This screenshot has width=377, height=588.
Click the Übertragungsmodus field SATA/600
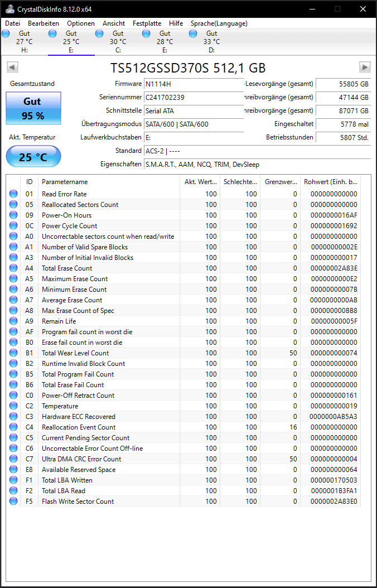coord(194,124)
